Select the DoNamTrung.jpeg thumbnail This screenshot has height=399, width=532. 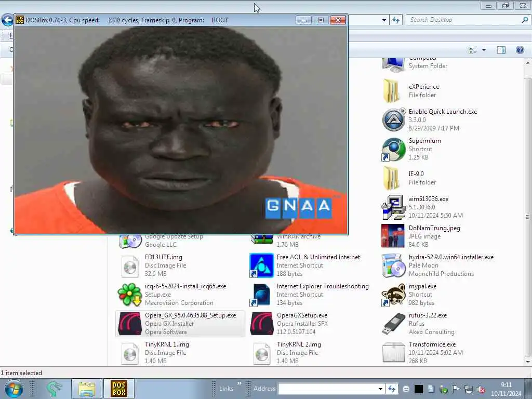click(393, 236)
